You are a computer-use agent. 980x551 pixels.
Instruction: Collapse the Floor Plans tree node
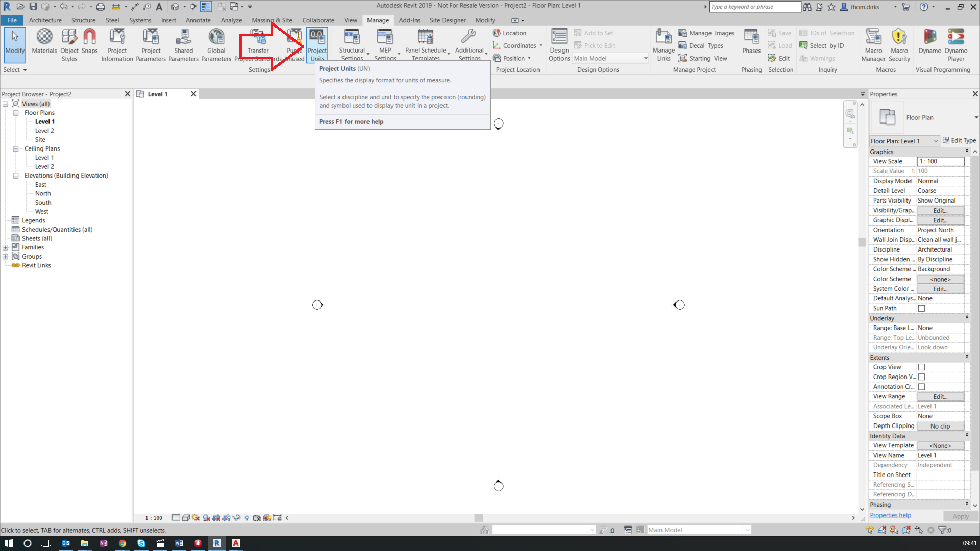16,113
